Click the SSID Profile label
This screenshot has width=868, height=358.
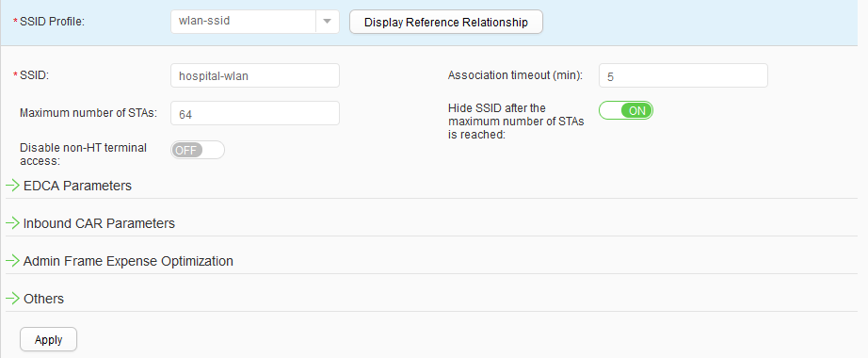[52, 23]
